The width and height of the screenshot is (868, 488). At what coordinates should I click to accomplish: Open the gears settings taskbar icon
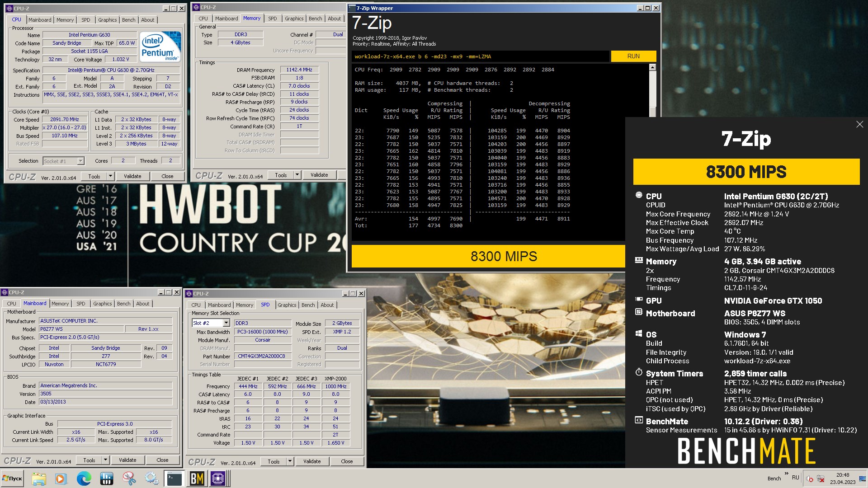click(151, 479)
